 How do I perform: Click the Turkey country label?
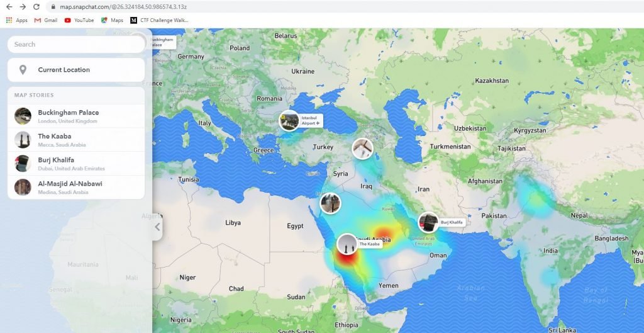(323, 147)
